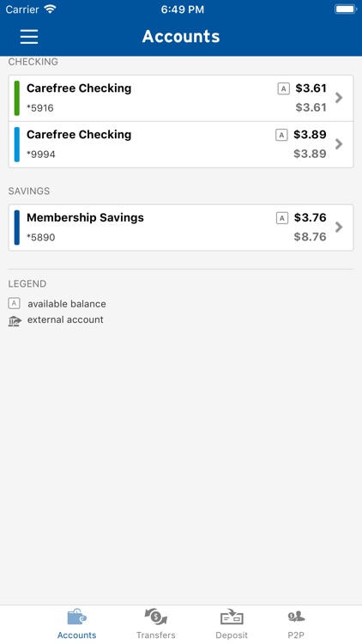Switch to the Deposit tab label
This screenshot has width=362, height=644.
point(232,635)
